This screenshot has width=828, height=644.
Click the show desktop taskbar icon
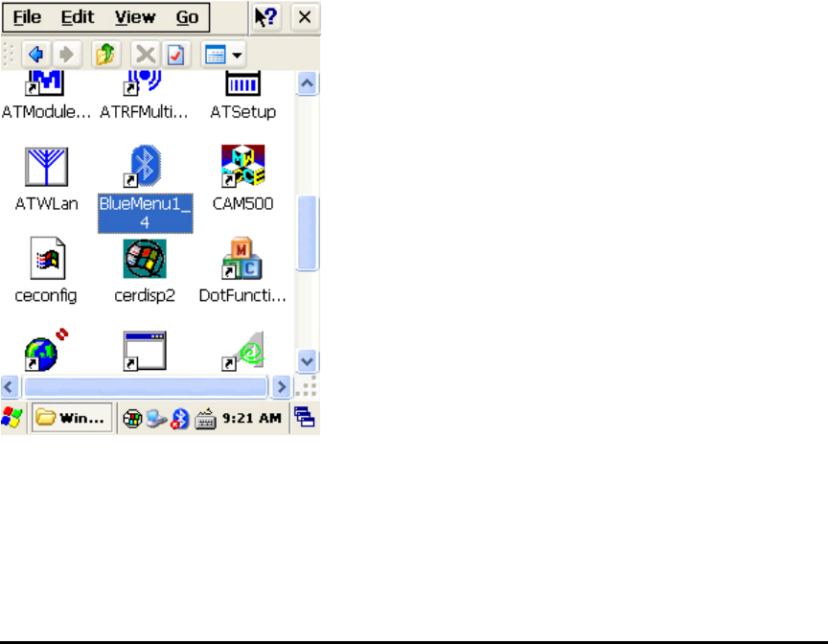point(305,417)
